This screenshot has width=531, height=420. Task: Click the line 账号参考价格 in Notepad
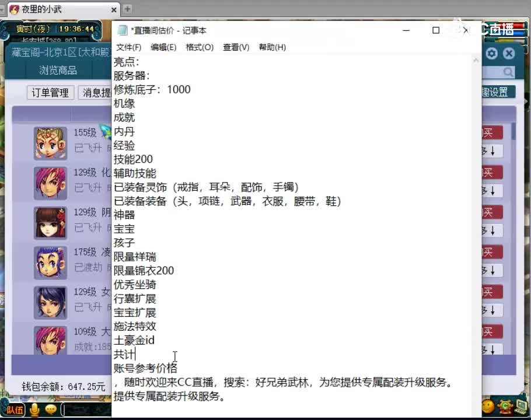coord(145,368)
